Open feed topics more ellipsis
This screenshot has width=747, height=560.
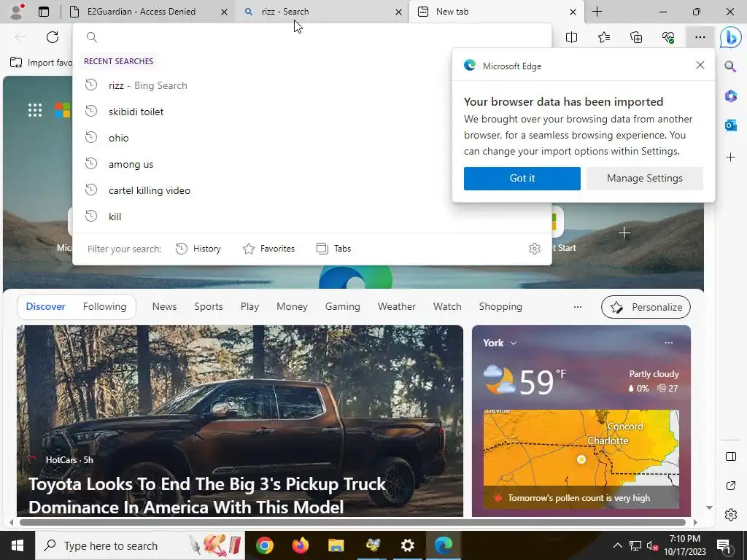tap(578, 307)
